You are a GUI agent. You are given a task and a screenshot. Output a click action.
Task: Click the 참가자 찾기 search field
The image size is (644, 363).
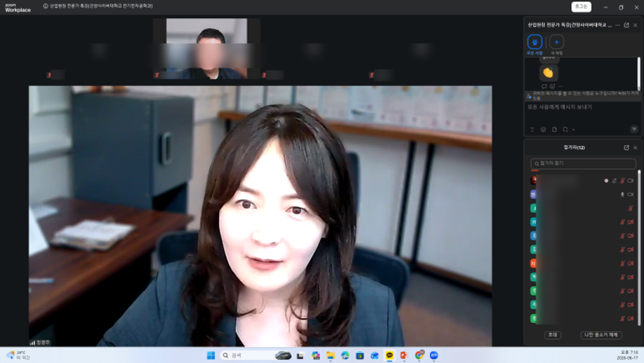[x=583, y=163]
